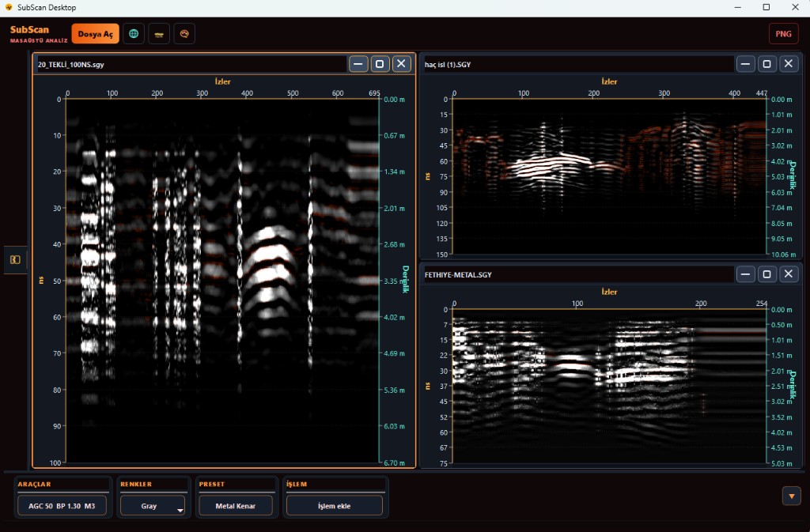Close the 20_TEKLİ_100NS.sgy panel

[401, 64]
